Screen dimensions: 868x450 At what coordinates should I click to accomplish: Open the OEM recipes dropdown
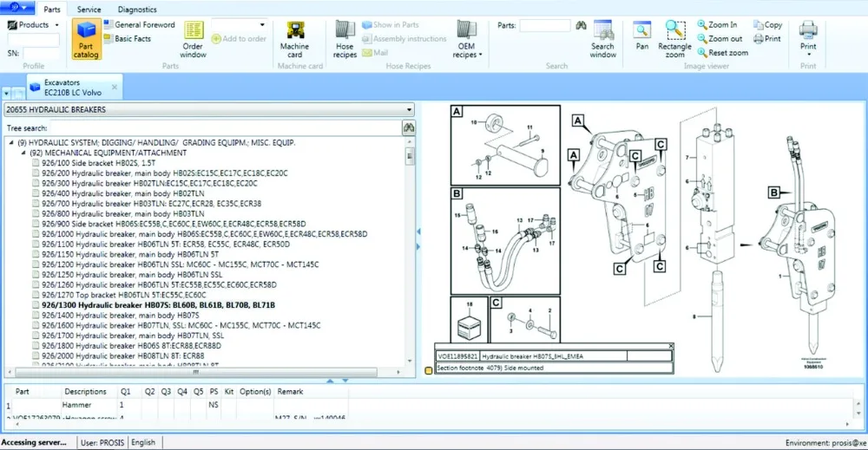coord(467,40)
